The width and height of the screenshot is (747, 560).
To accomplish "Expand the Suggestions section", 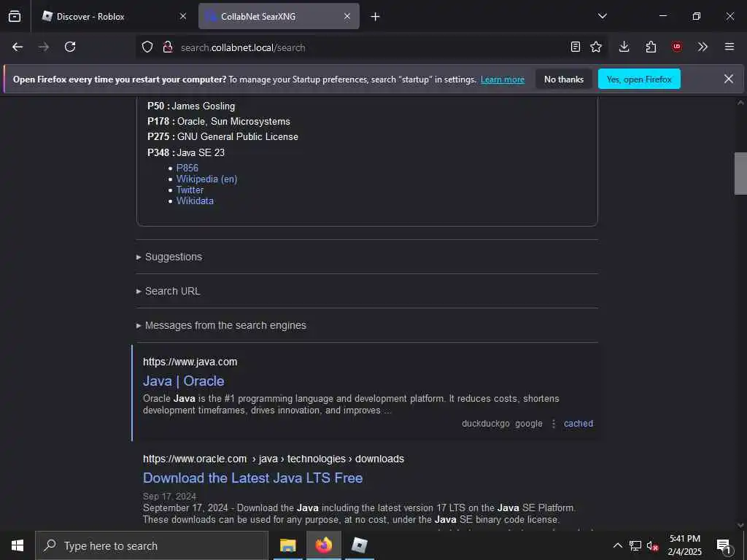I will point(174,257).
